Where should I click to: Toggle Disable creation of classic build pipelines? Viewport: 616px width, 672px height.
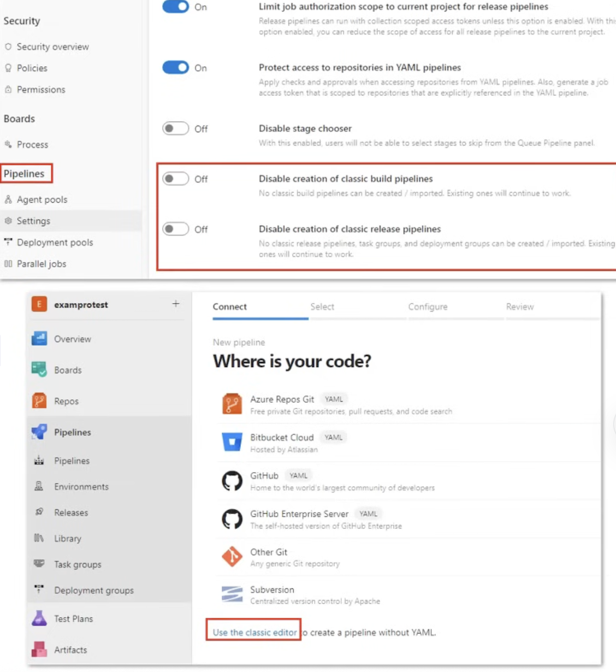(176, 179)
